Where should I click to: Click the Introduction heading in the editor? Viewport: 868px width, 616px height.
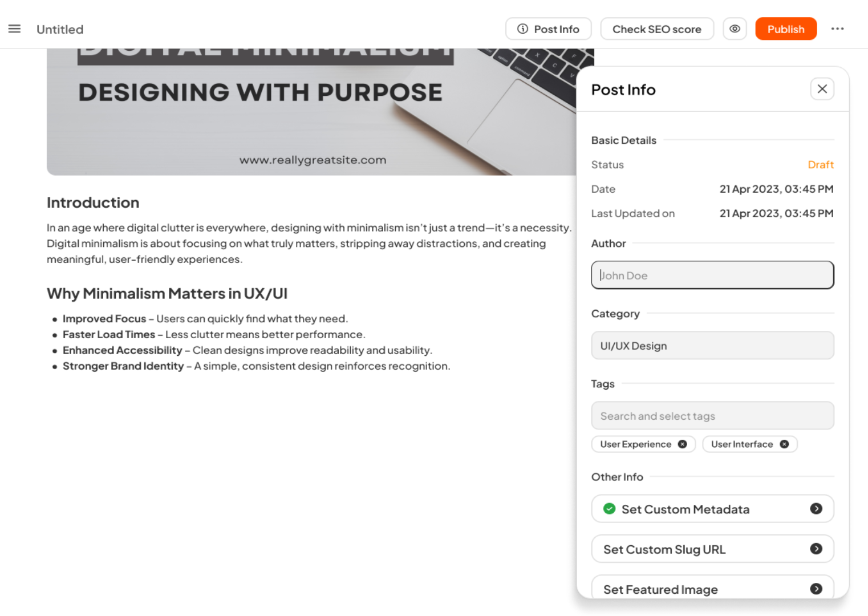click(x=93, y=203)
